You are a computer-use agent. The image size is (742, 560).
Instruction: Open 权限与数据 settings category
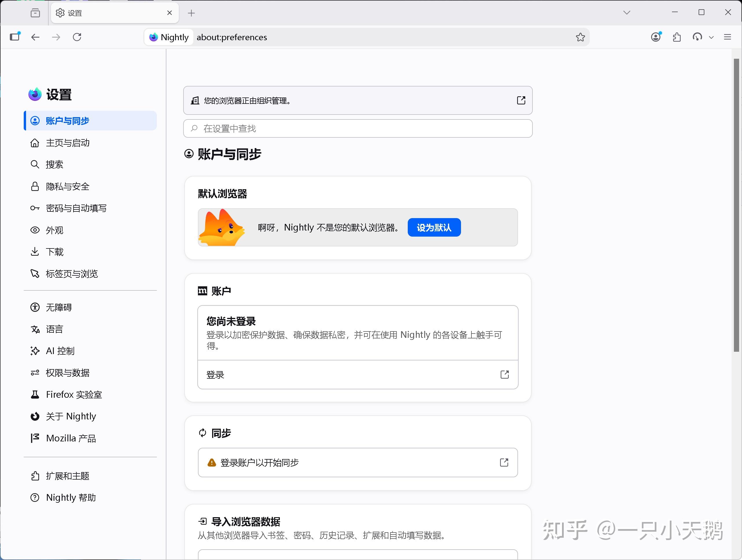90,373
